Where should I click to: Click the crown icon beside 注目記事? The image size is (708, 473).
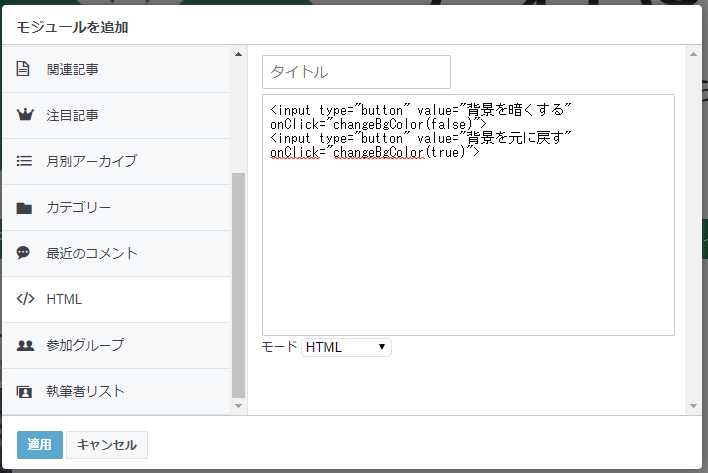[25, 115]
